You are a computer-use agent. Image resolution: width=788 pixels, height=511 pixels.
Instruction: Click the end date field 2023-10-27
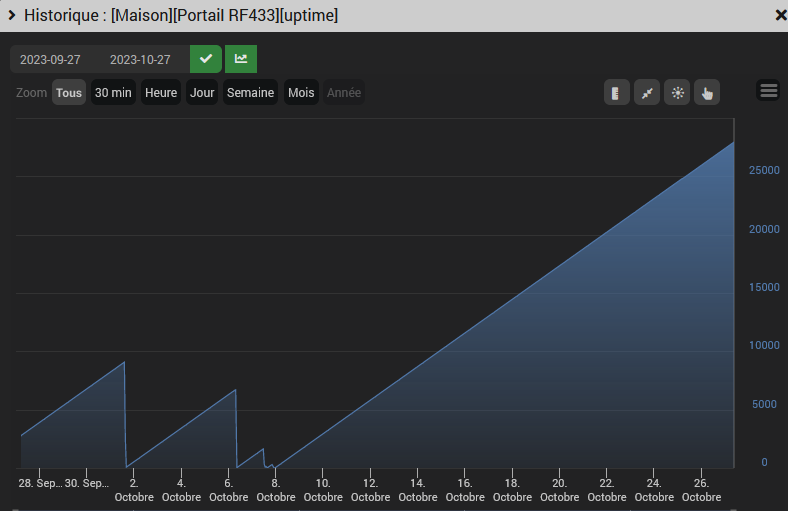140,60
